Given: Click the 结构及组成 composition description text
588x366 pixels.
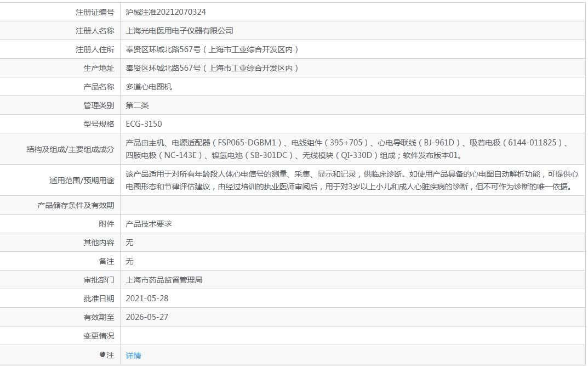Looking at the screenshot, I should click(348, 149).
